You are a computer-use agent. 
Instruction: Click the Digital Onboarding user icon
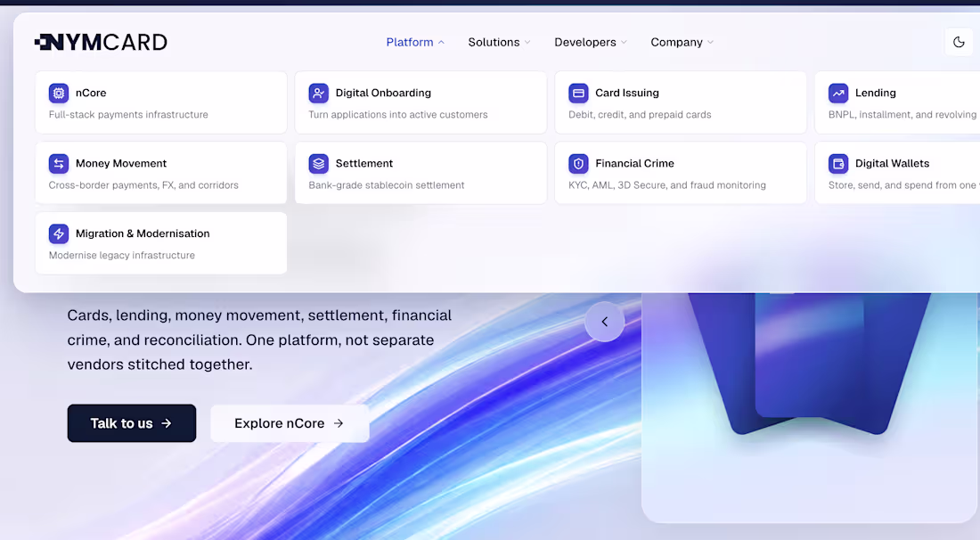[319, 94]
